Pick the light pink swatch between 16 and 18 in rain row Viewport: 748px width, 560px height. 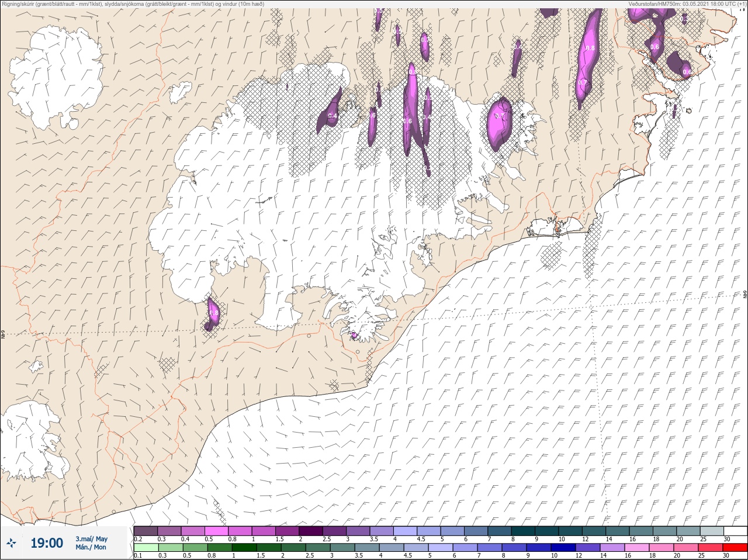click(638, 548)
